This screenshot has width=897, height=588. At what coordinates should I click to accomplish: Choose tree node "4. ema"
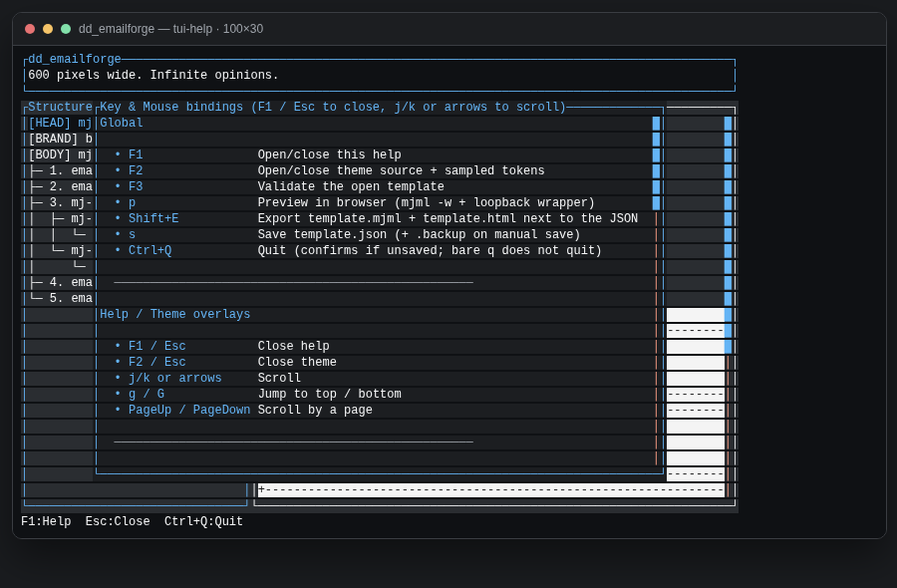[60, 283]
